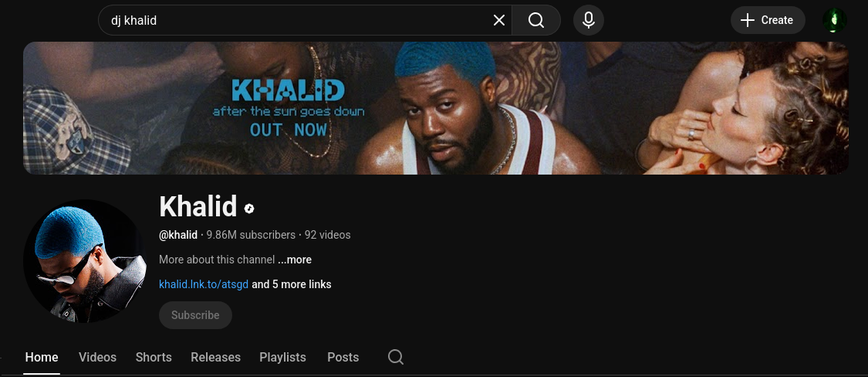Click the official artist badge beside Khalid

250,209
